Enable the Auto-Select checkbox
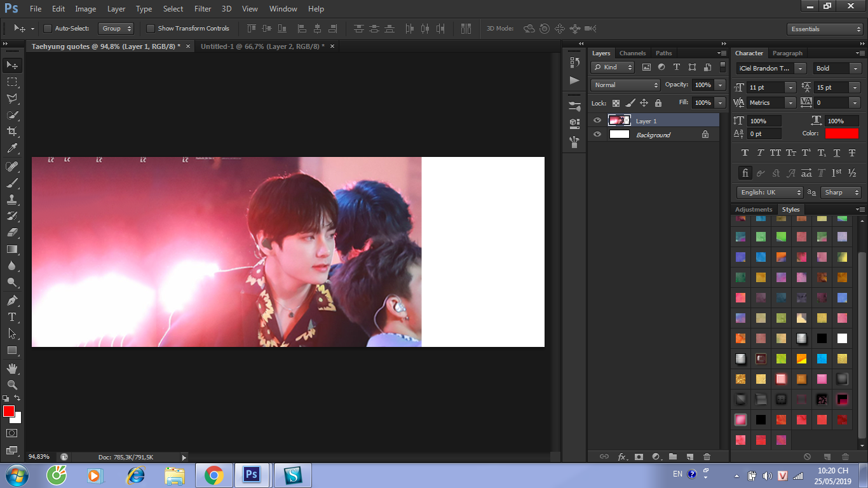Image resolution: width=868 pixels, height=488 pixels. [x=48, y=29]
